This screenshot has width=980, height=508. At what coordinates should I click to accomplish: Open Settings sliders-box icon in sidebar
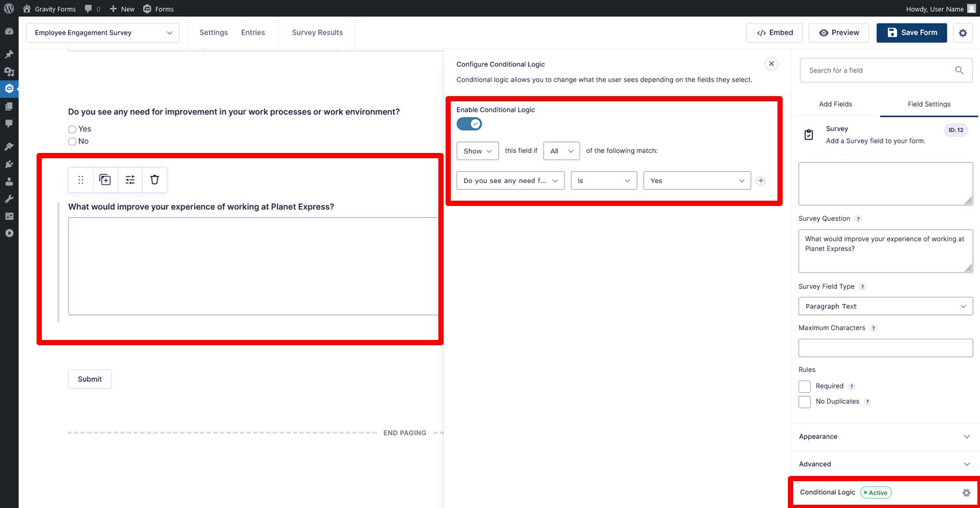click(x=9, y=216)
